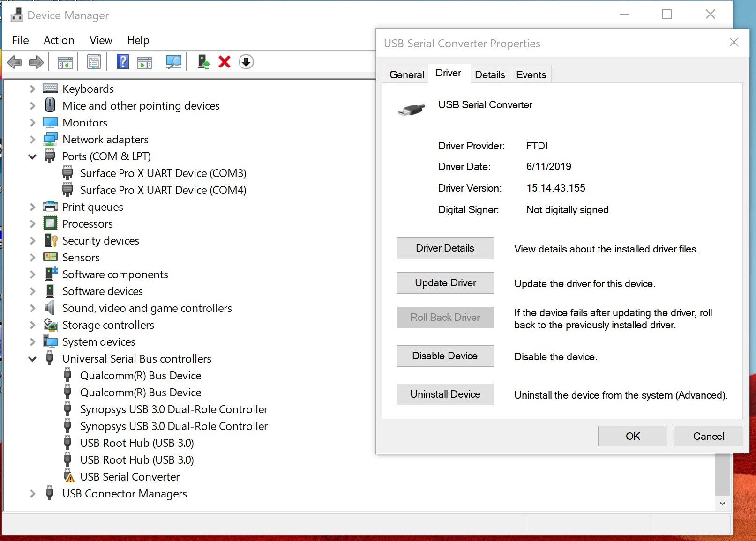Select Surface Pro X UART Device (COM3)
The height and width of the screenshot is (541, 756).
pyautogui.click(x=163, y=173)
